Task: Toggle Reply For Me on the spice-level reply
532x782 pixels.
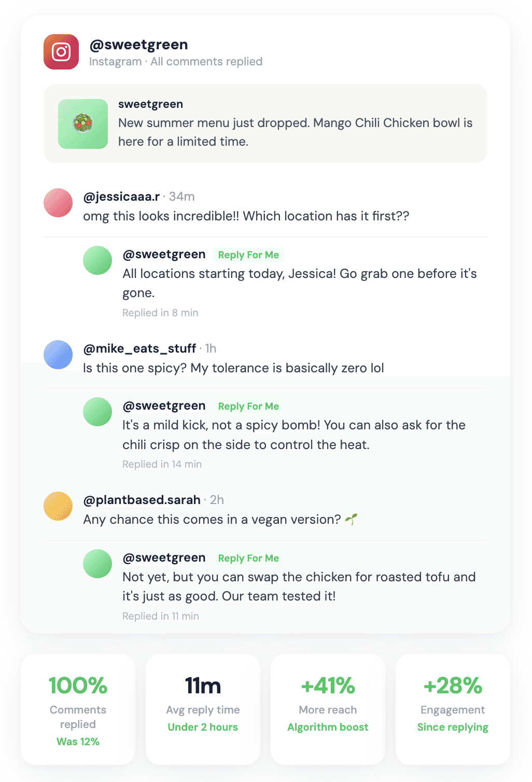Action: point(248,406)
